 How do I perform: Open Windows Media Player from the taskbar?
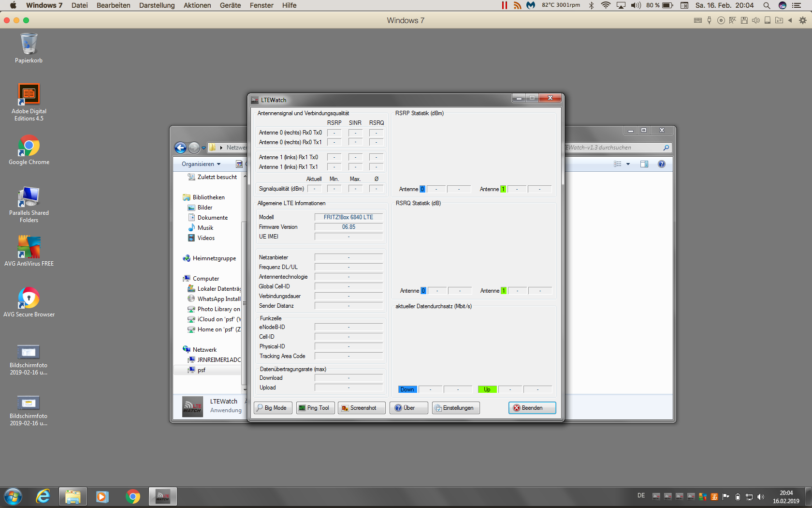point(102,497)
